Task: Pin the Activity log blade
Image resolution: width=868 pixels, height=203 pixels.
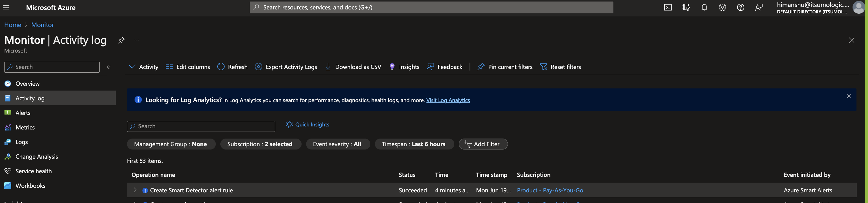Action: pos(121,40)
